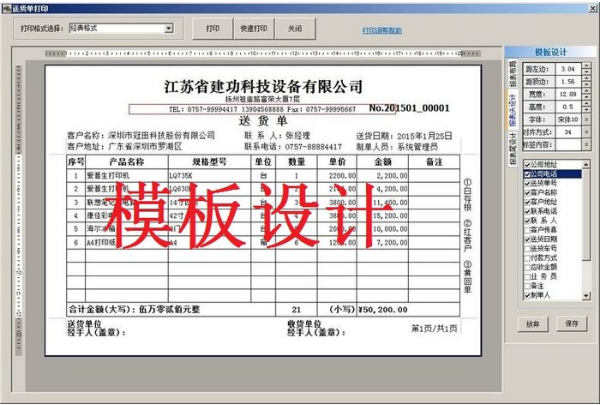The height and width of the screenshot is (406, 603).
Task: Uncheck the 制单人 checkbox
Action: click(528, 296)
